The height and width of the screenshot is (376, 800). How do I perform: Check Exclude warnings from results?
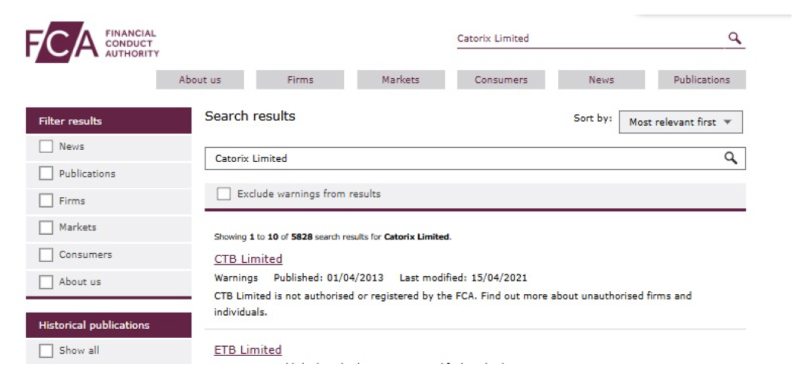[x=223, y=194]
